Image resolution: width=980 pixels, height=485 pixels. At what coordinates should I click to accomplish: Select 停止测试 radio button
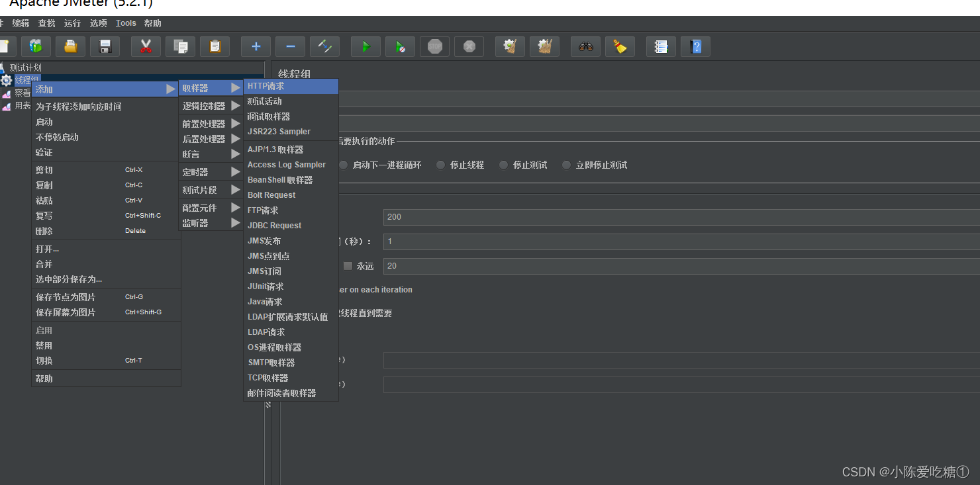point(503,165)
